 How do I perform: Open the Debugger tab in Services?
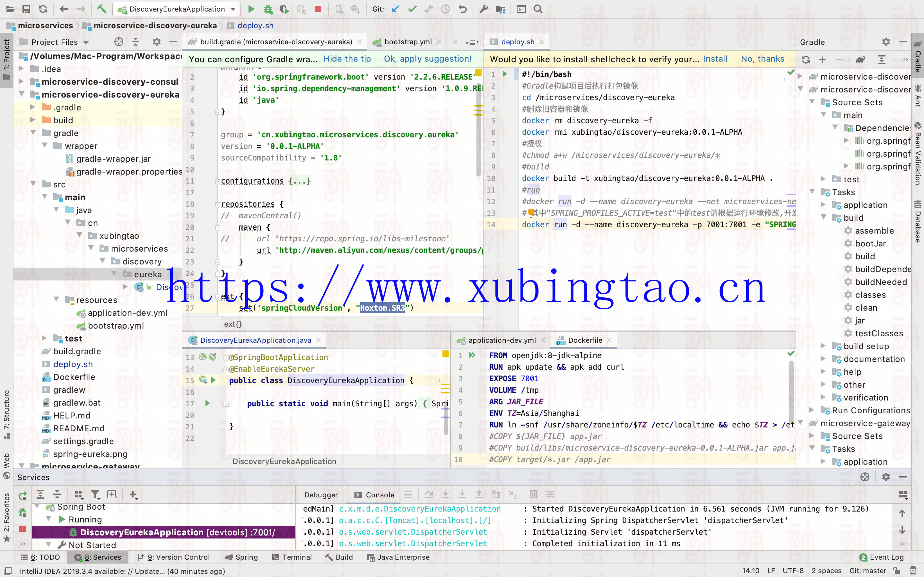[x=321, y=495]
